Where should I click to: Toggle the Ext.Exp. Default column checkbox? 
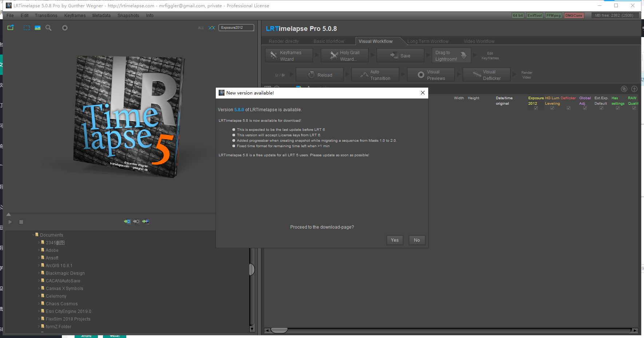click(601, 108)
